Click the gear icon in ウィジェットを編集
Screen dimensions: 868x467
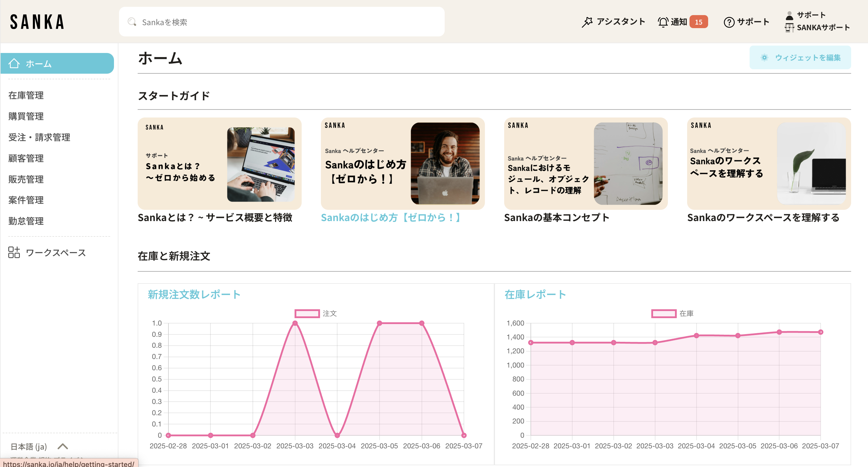[x=764, y=58]
